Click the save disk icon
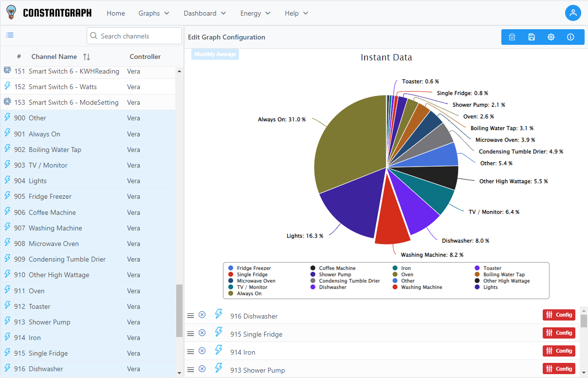 [532, 37]
